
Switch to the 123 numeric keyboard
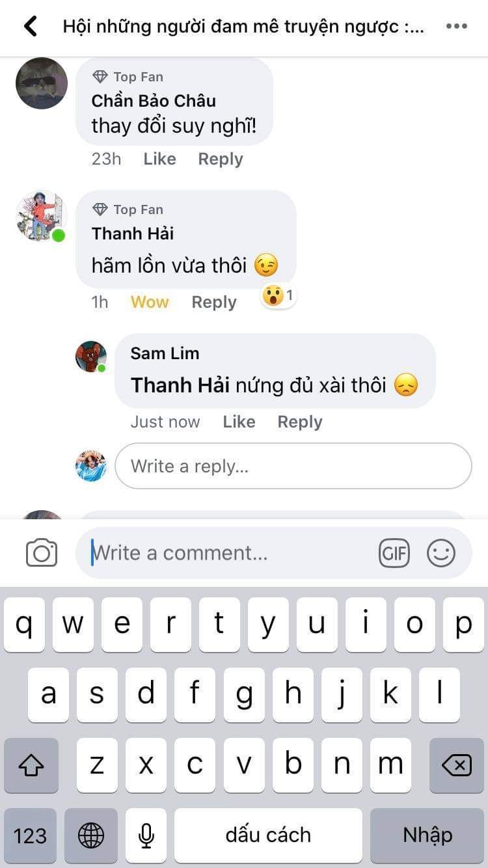(31, 835)
